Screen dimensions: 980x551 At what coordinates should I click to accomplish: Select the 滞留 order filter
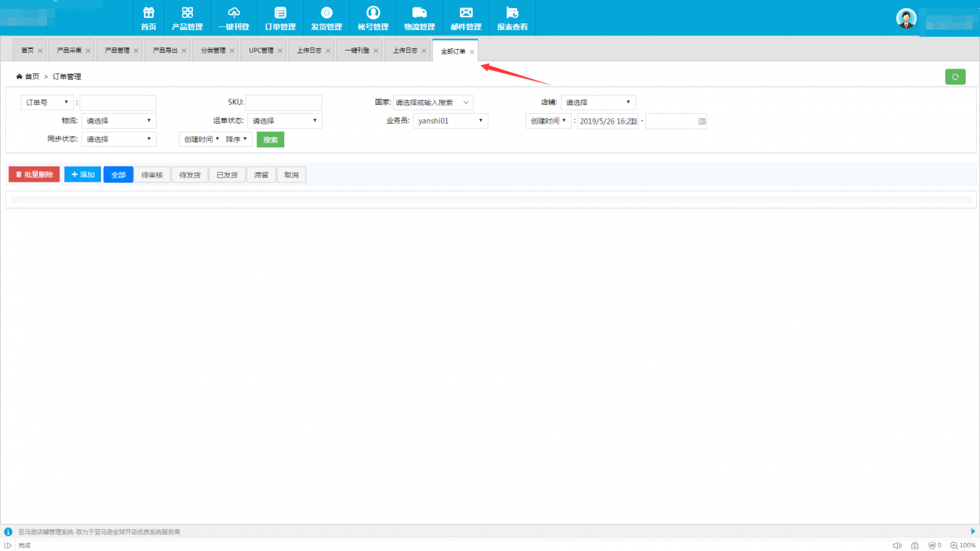tap(261, 175)
